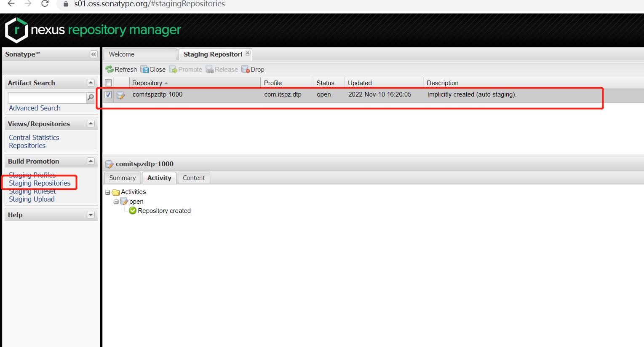
Task: Collapse the open tree node
Action: [116, 202]
